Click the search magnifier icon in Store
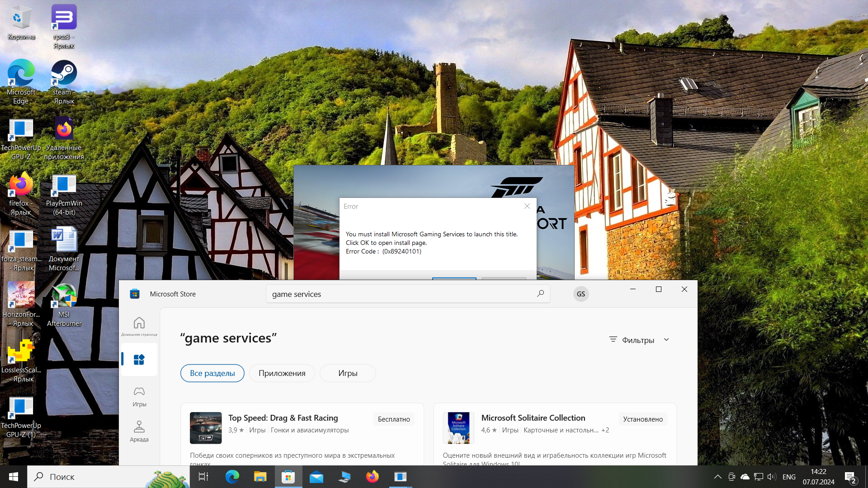Image resolution: width=868 pixels, height=488 pixels. coord(540,294)
